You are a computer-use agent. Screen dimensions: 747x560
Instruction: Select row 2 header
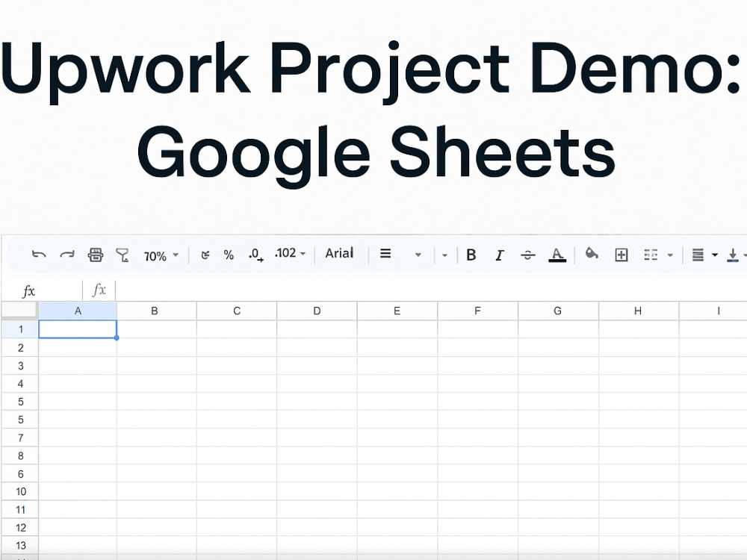click(x=20, y=348)
